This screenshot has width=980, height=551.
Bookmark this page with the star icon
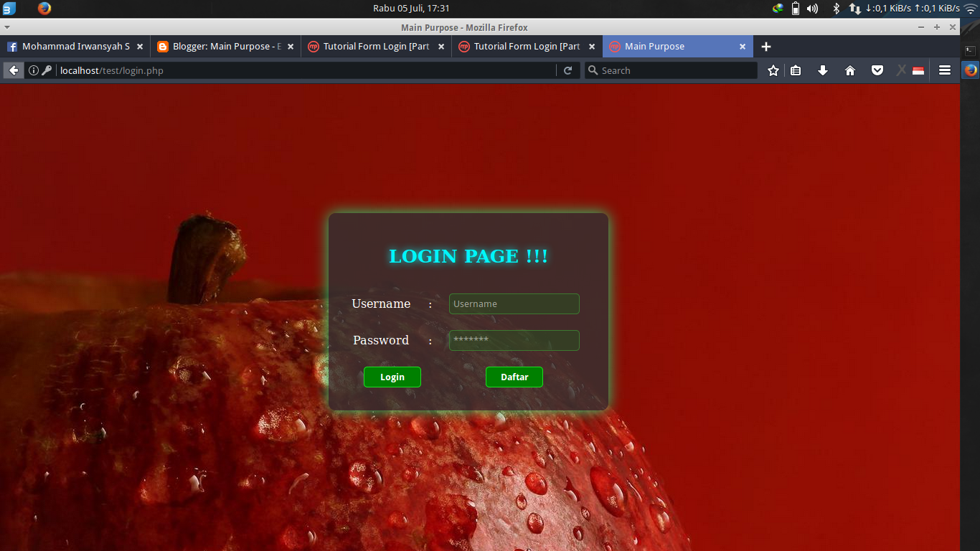click(773, 70)
